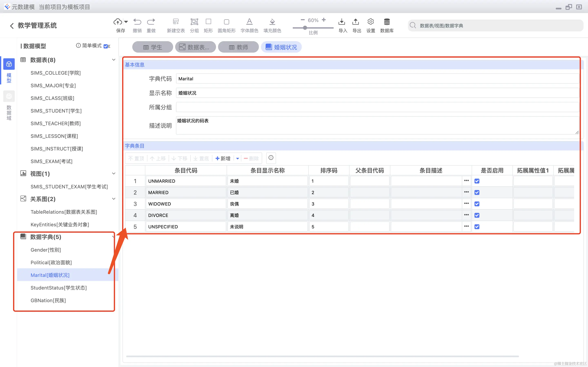Open the fill color tool
588x367 pixels.
coord(272,22)
